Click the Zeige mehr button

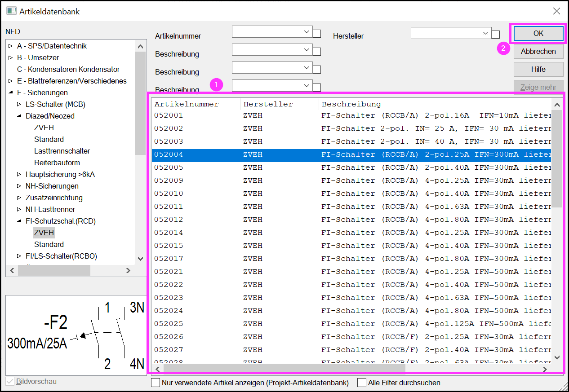pos(538,87)
